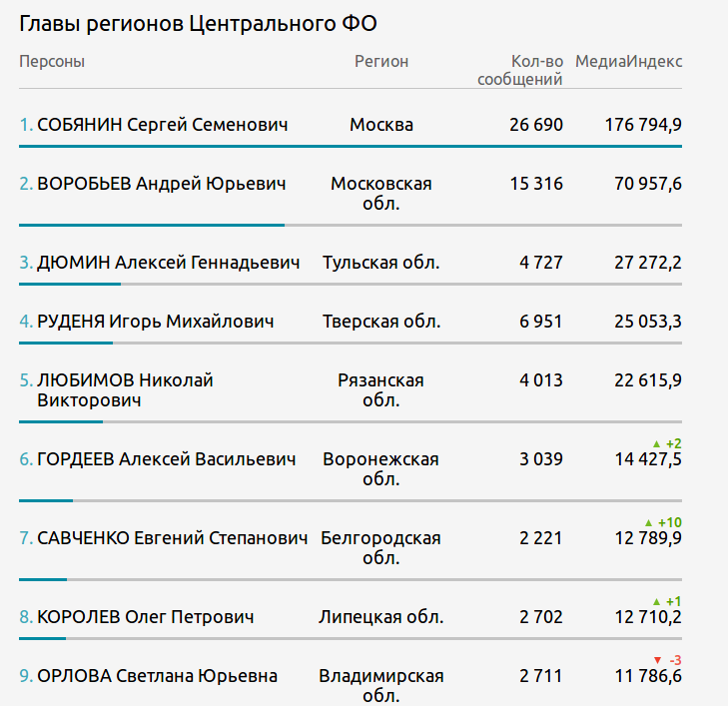Screen dimensions: 728x706
Task: Click КОРОЛЕВ Олег Петрович name
Action: 145,617
